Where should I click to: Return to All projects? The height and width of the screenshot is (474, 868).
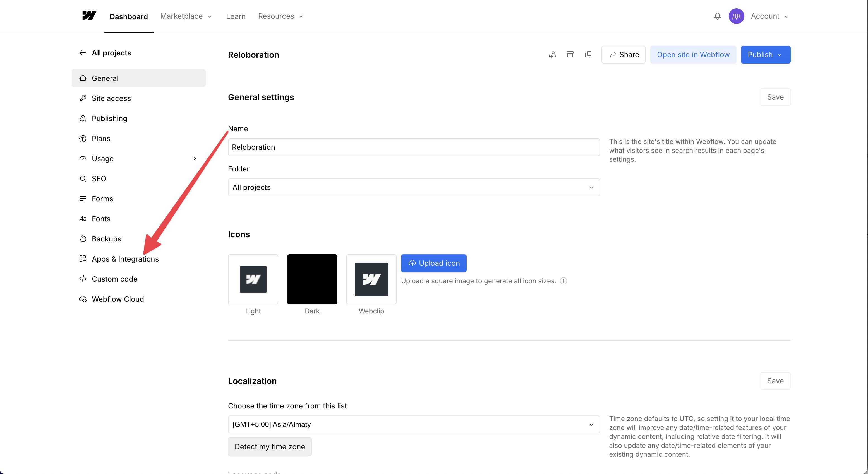coord(112,53)
